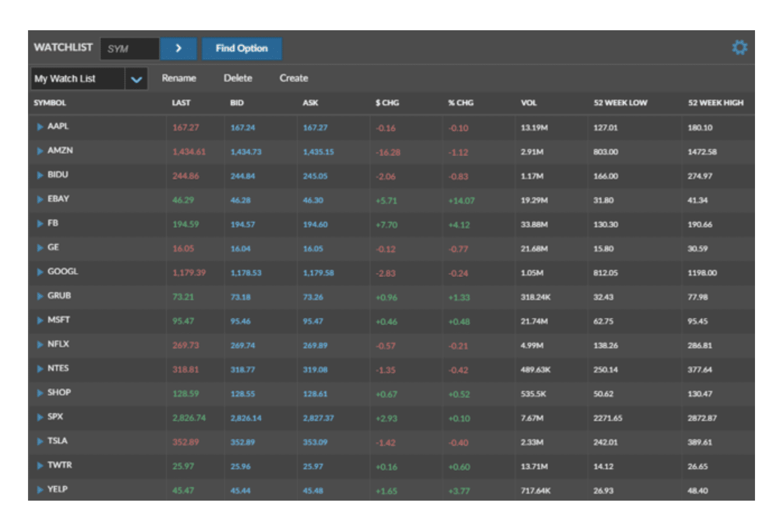The height and width of the screenshot is (532, 783).
Task: Click BIDU ask price 245.05
Action: point(315,176)
